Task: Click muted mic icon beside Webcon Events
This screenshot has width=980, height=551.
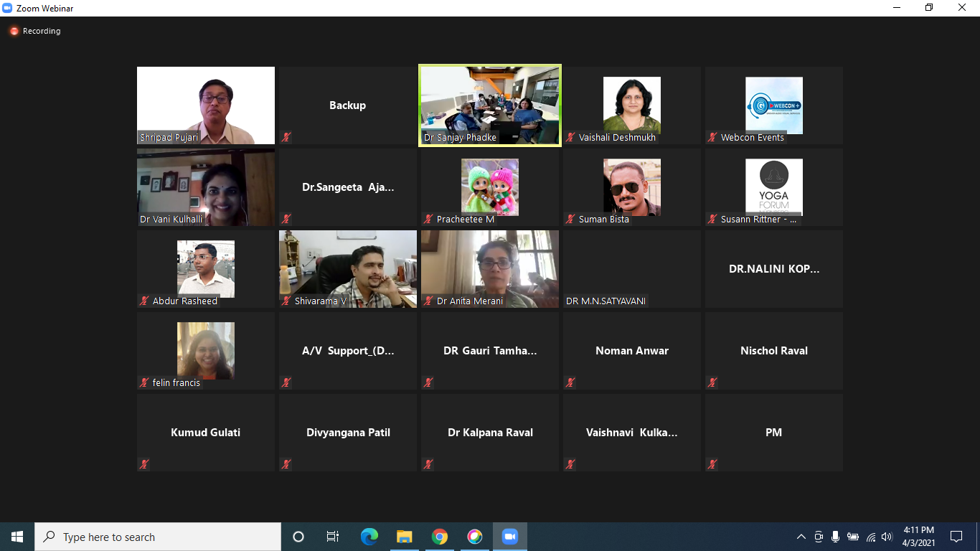Action: click(x=712, y=137)
